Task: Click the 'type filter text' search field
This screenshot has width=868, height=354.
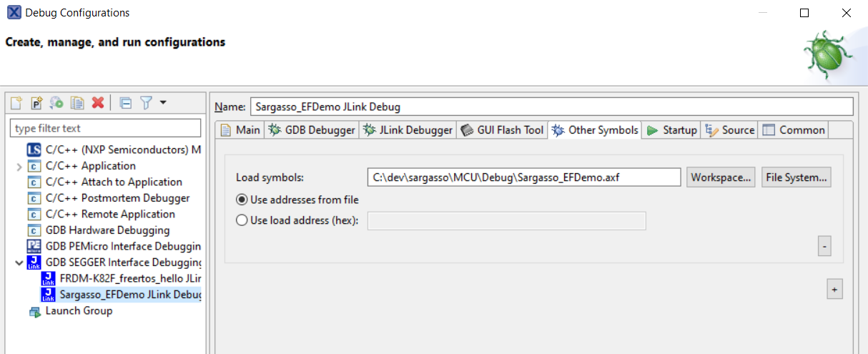Action: [x=105, y=129]
